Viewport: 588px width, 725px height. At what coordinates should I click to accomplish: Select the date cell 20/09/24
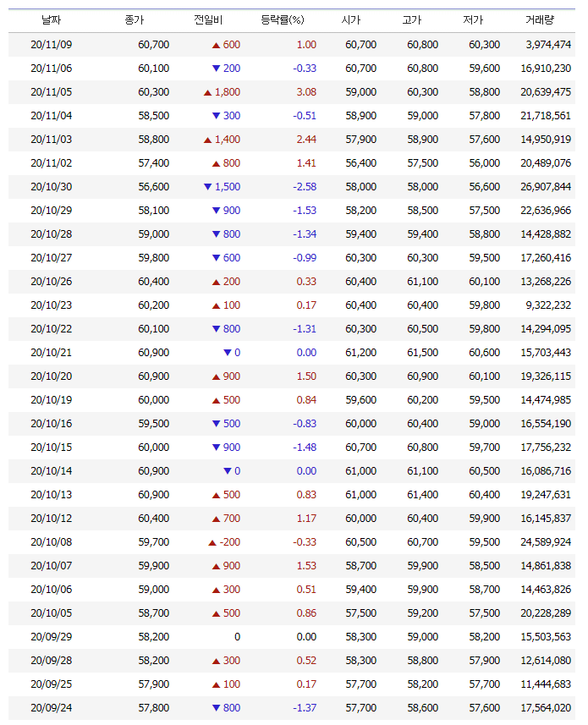[52, 708]
